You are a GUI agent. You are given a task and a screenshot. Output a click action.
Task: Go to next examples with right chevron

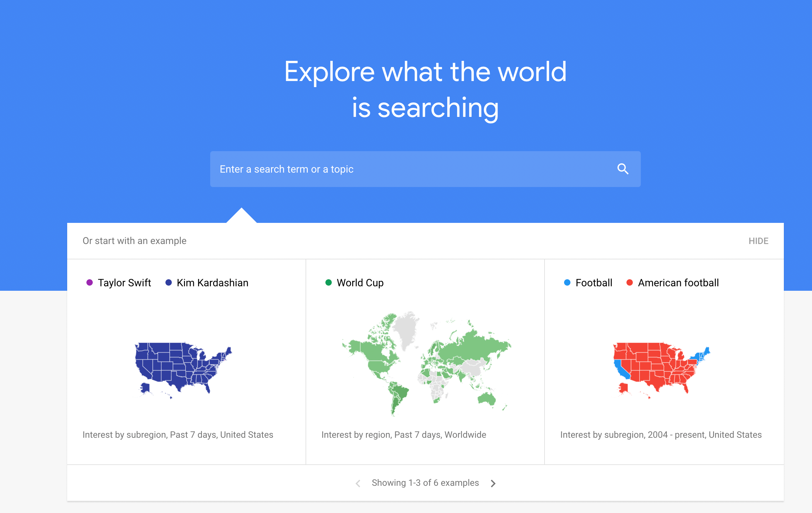pos(493,483)
